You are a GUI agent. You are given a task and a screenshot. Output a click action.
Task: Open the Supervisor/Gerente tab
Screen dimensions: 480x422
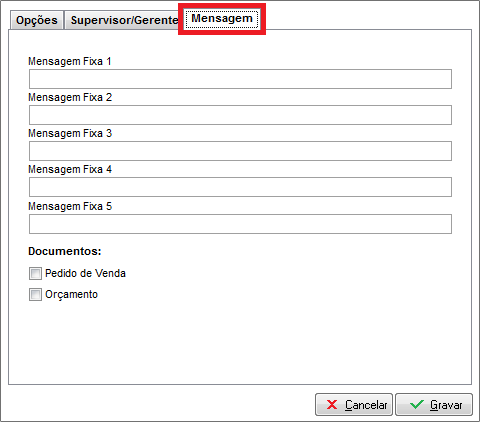(x=124, y=20)
